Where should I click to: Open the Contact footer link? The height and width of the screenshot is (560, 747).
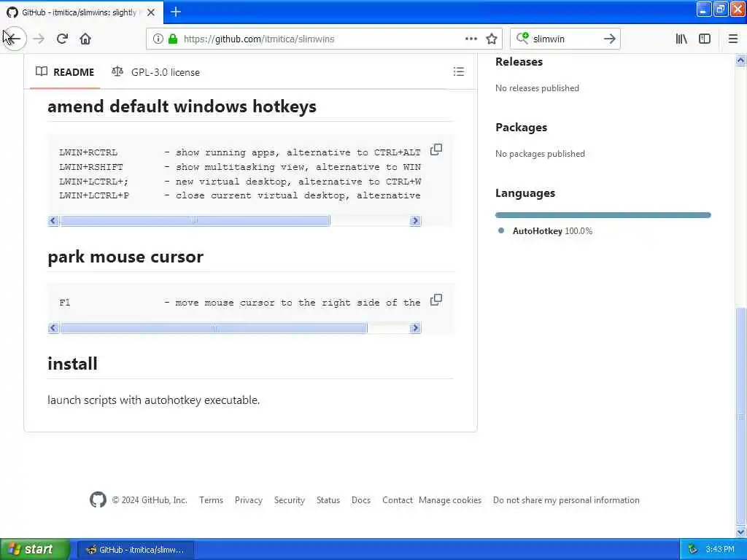[398, 500]
